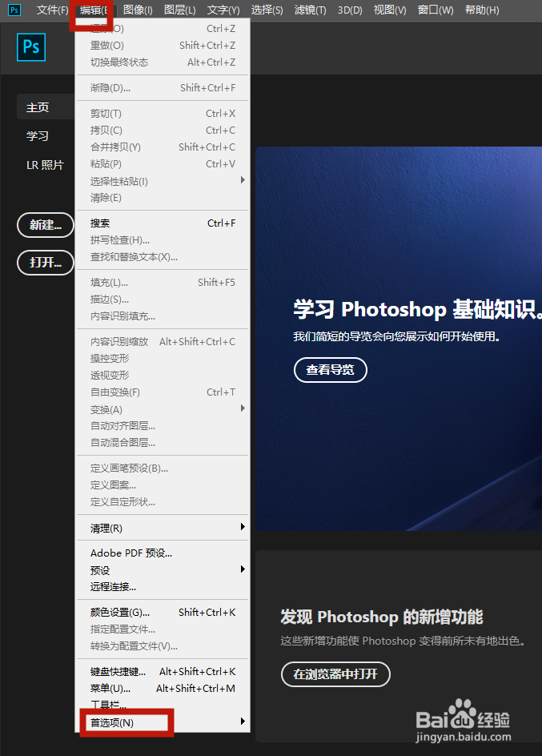The width and height of the screenshot is (542, 756).
Task: Choose 重做(O) menu item
Action: point(163,46)
